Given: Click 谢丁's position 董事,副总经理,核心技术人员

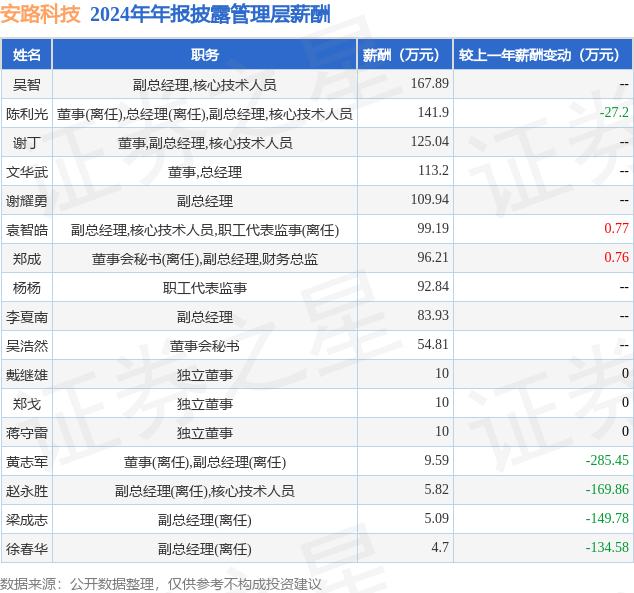Looking at the screenshot, I should 205,143.
